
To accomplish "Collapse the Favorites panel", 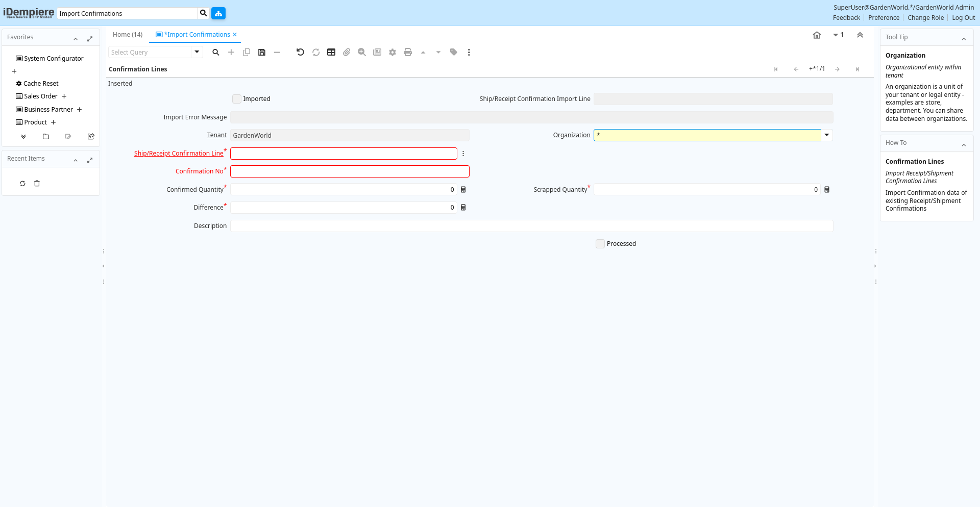I will click(x=76, y=38).
